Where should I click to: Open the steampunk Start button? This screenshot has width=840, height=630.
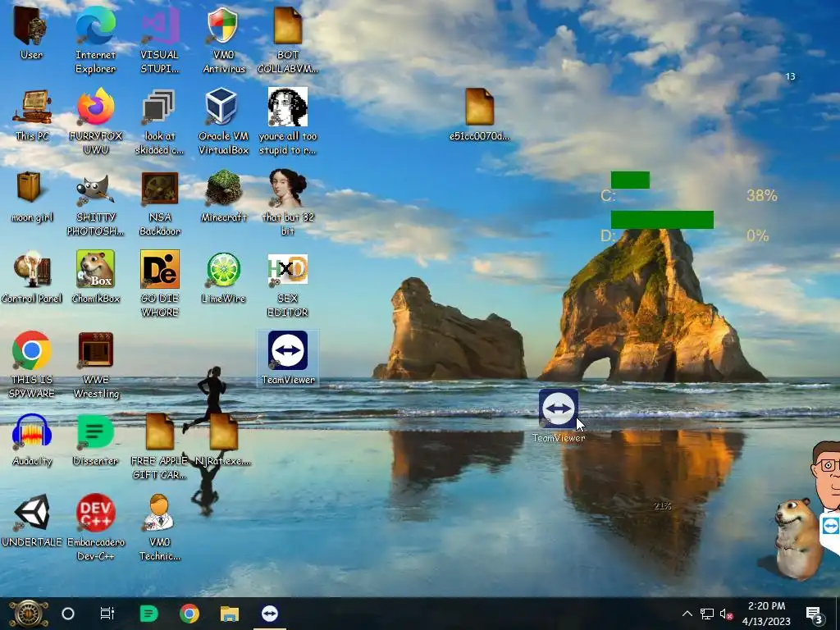click(28, 614)
